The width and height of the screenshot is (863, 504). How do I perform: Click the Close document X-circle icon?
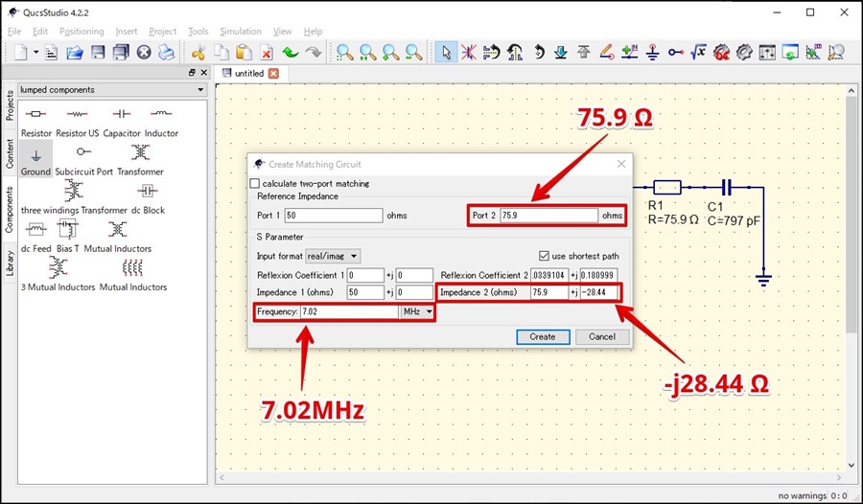144,53
